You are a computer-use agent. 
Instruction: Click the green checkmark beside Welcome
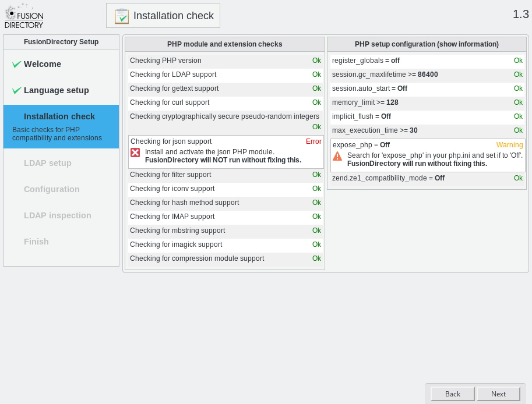click(x=17, y=64)
